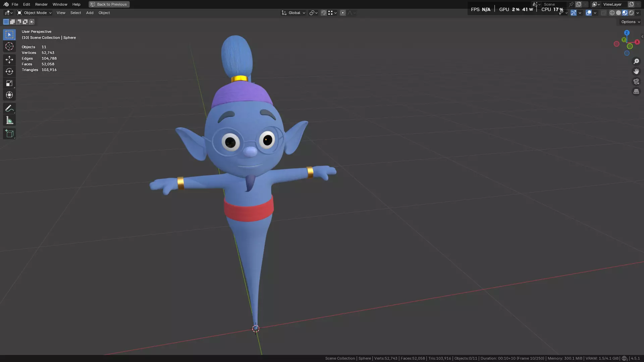Toggle proportional editing circle
This screenshot has width=644, height=362.
[x=343, y=13]
